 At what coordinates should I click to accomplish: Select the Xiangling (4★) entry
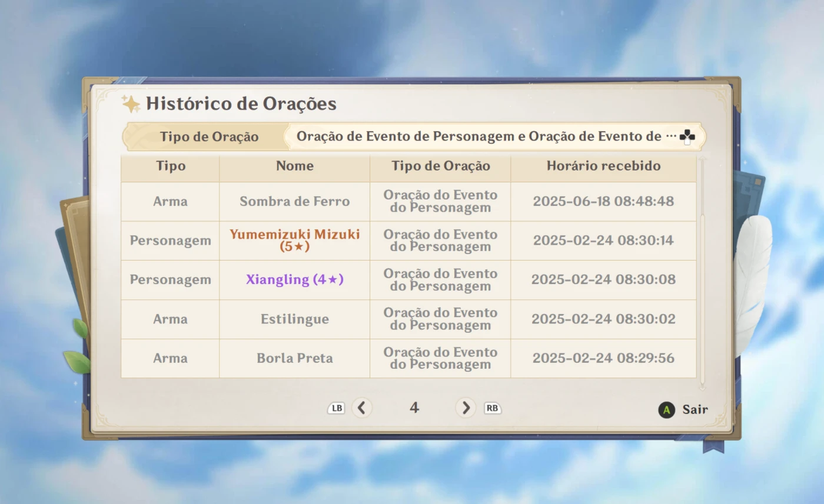point(295,280)
